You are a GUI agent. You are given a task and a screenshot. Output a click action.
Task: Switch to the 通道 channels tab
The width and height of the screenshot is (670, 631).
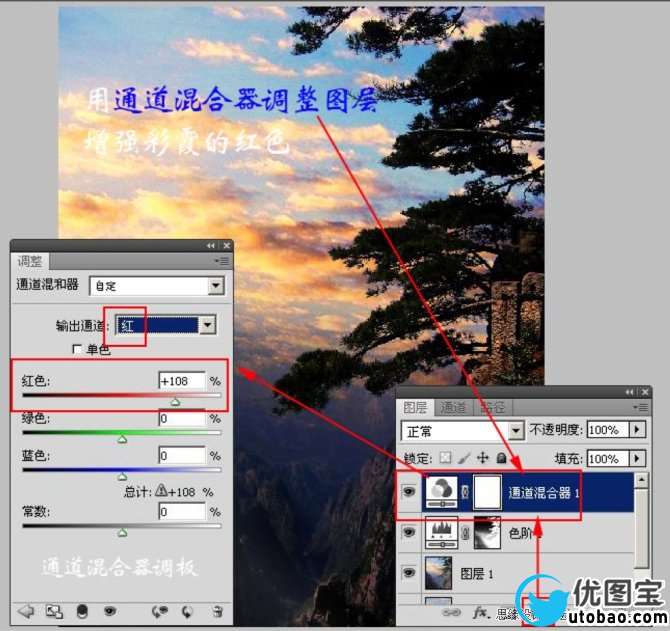point(454,408)
